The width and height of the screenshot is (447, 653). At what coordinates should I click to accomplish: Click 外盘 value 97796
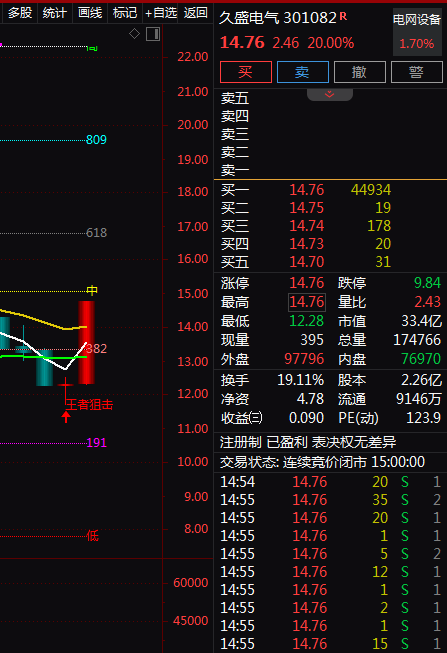304,359
